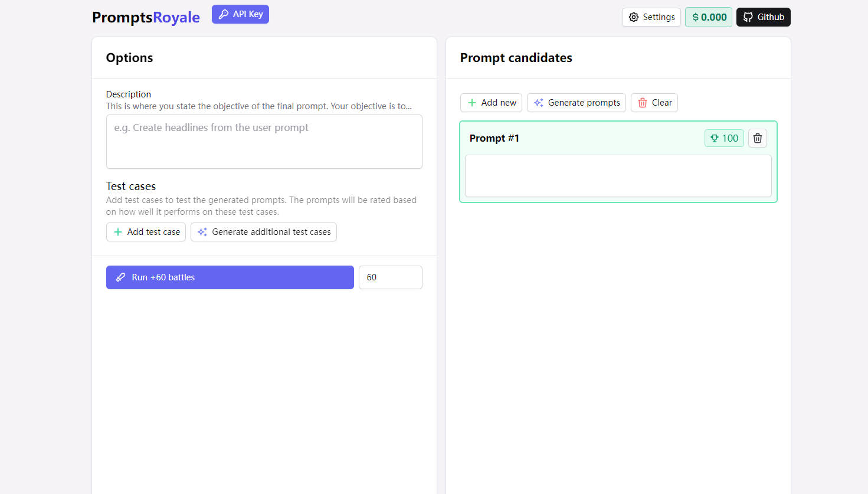Click the trophy score badge showing 100
Image resolution: width=868 pixels, height=494 pixels.
pyautogui.click(x=724, y=138)
